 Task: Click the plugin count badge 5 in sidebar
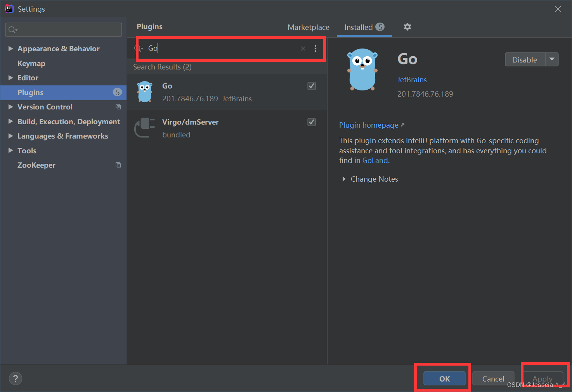(117, 92)
